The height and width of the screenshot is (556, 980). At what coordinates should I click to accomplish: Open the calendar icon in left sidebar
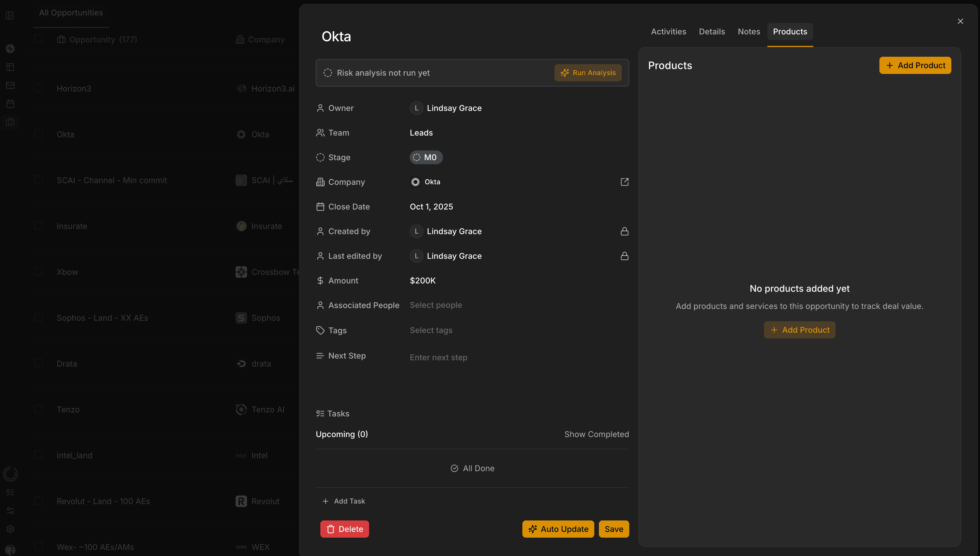click(10, 104)
